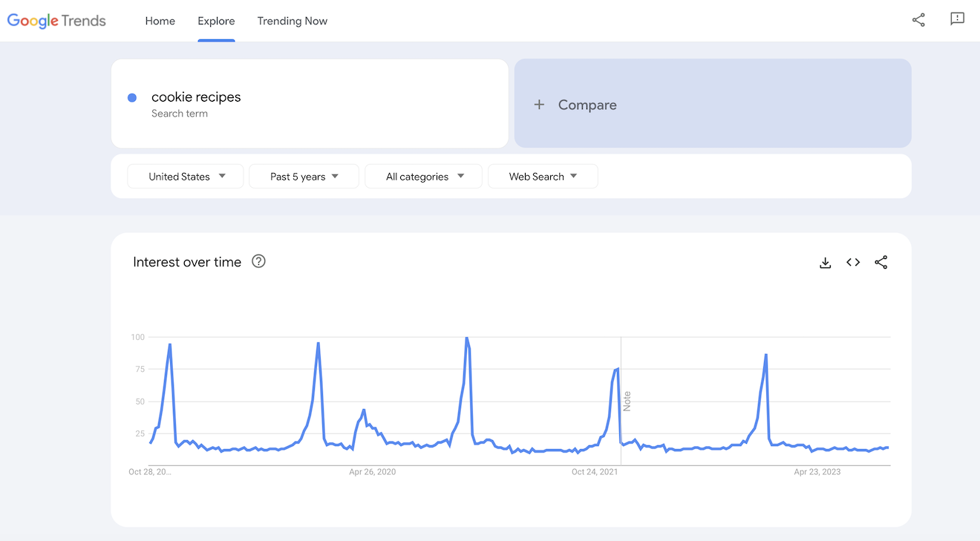Screen dimensions: 980x541
Task: Click the plus icon in Compare box
Action: (539, 105)
